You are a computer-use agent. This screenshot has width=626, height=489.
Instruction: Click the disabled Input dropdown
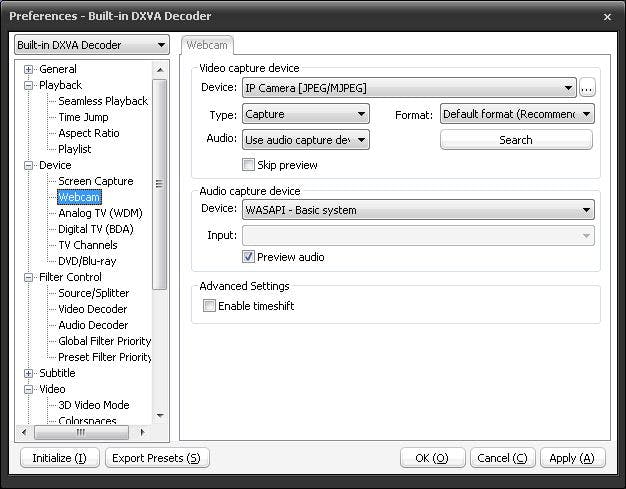418,236
